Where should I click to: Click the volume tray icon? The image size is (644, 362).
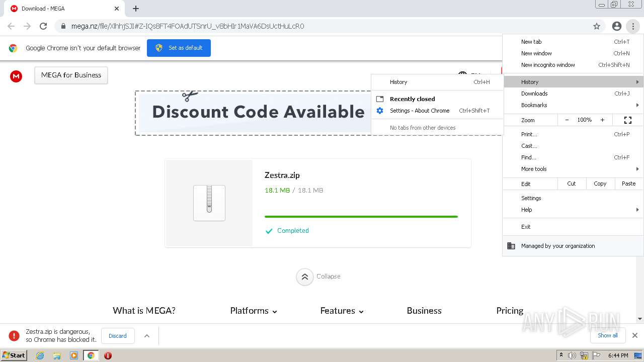pos(572,355)
